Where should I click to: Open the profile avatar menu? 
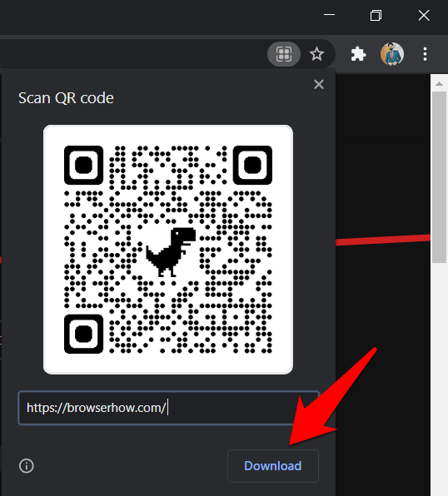click(x=392, y=54)
